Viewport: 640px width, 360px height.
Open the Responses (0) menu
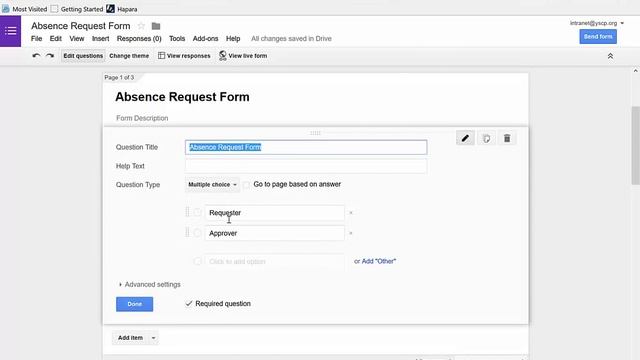(x=139, y=38)
